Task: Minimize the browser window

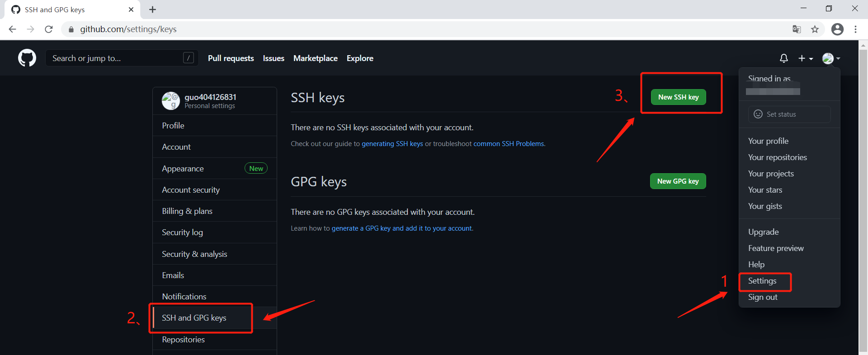Action: pyautogui.click(x=803, y=8)
